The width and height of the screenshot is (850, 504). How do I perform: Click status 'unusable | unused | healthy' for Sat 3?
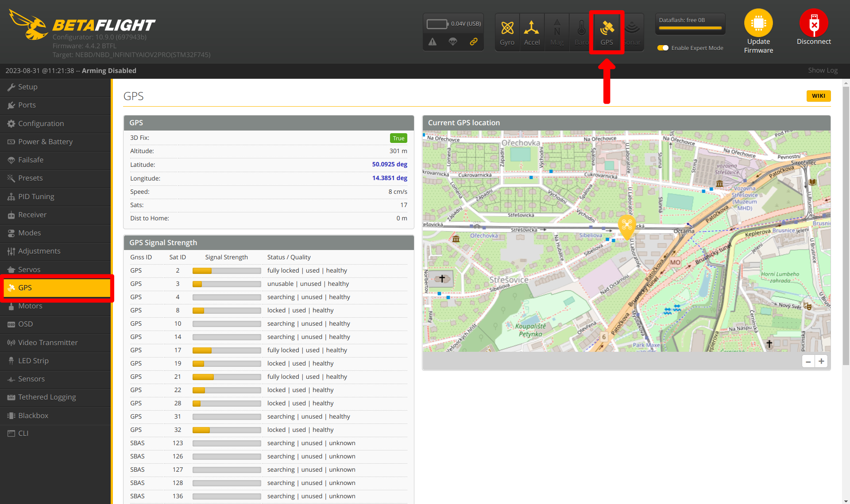(308, 284)
